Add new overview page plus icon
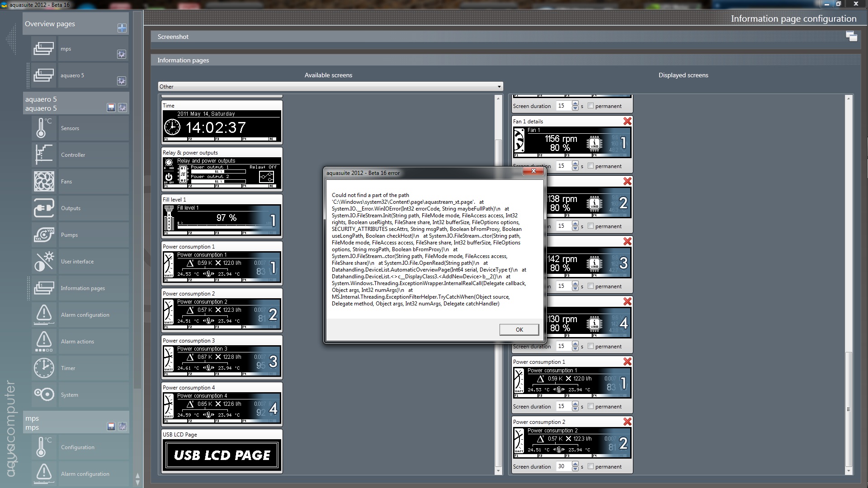868x488 pixels. (122, 28)
